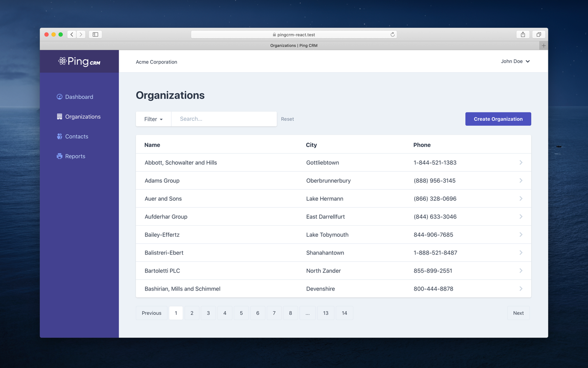Click into the Search field
This screenshot has height=368, width=588.
[224, 119]
